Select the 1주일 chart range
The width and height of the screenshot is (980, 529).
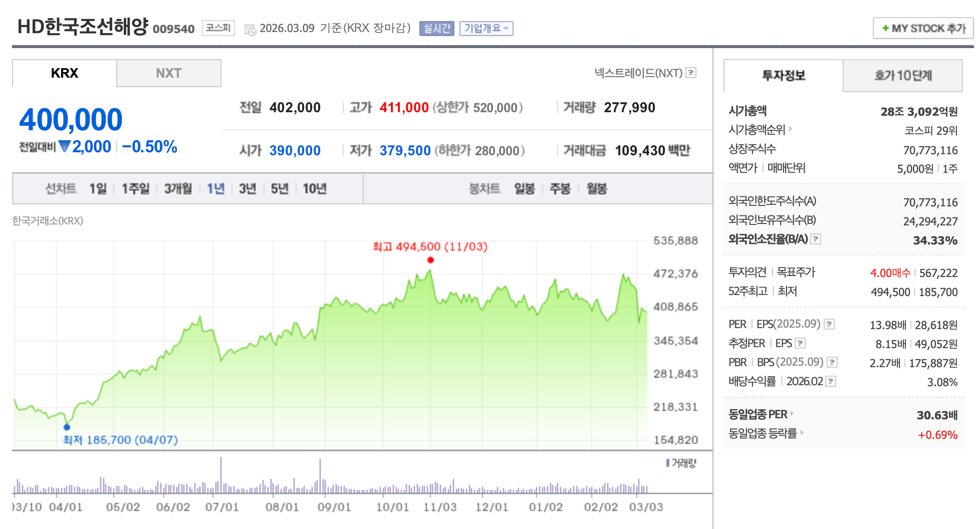point(136,189)
